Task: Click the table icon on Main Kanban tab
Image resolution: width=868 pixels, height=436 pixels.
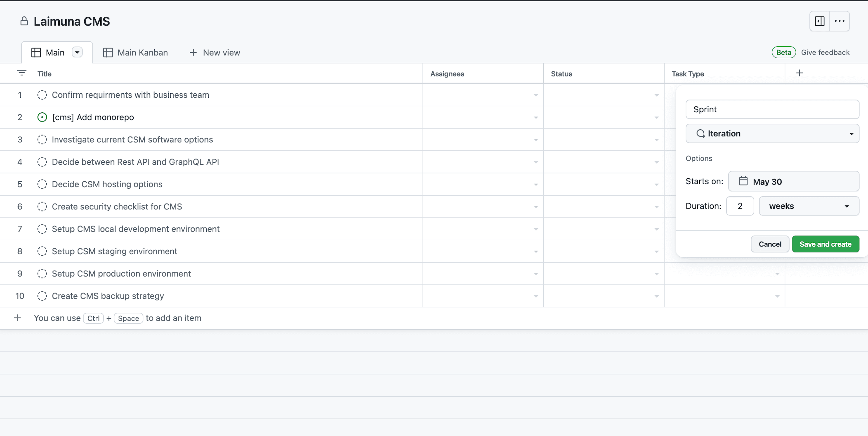Action: tap(108, 53)
